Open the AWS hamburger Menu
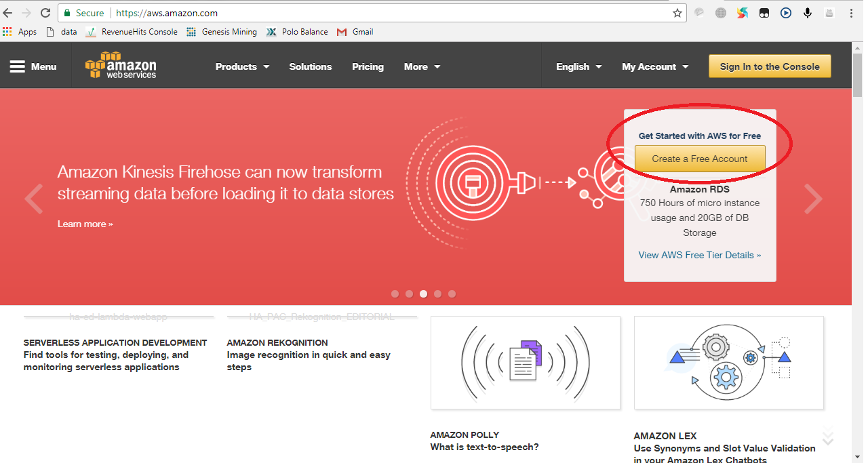 click(33, 66)
